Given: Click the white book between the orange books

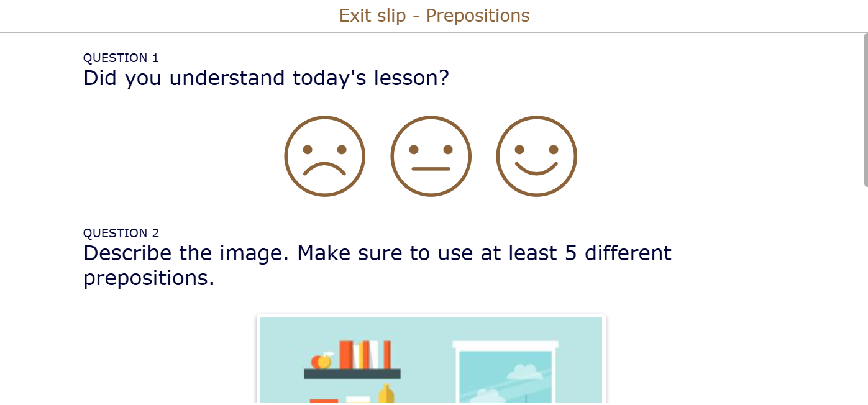Looking at the screenshot, I should coord(374,355).
